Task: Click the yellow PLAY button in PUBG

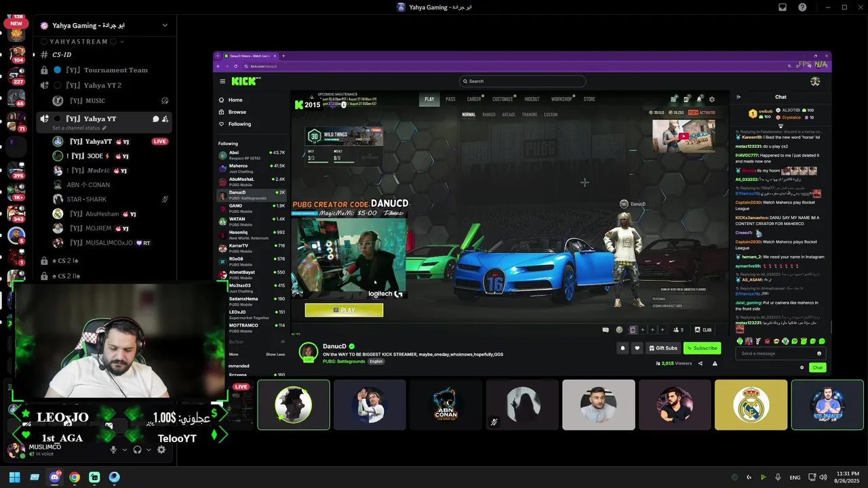Action: tap(344, 310)
